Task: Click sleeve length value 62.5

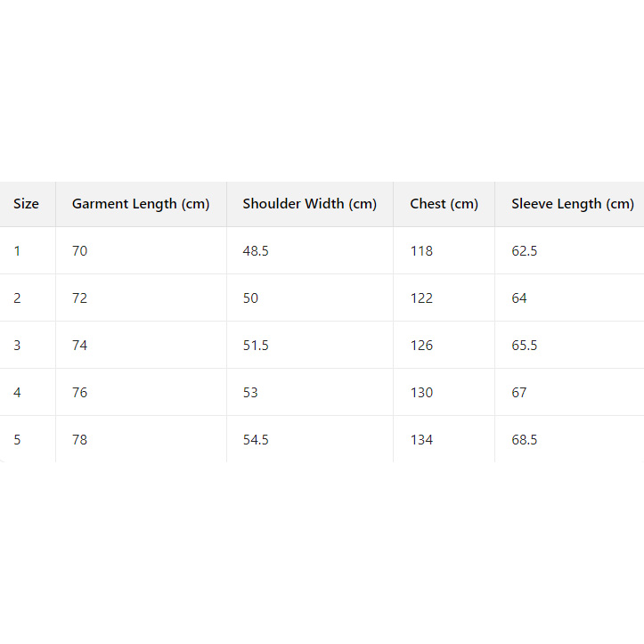Action: 525,251
